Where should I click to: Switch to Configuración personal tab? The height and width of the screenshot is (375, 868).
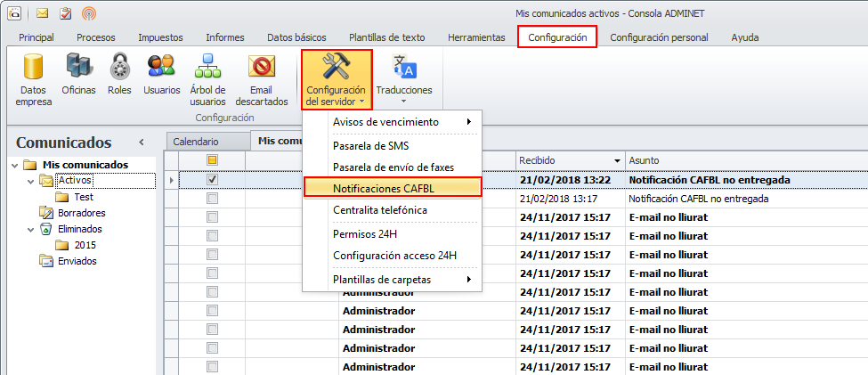pos(659,37)
